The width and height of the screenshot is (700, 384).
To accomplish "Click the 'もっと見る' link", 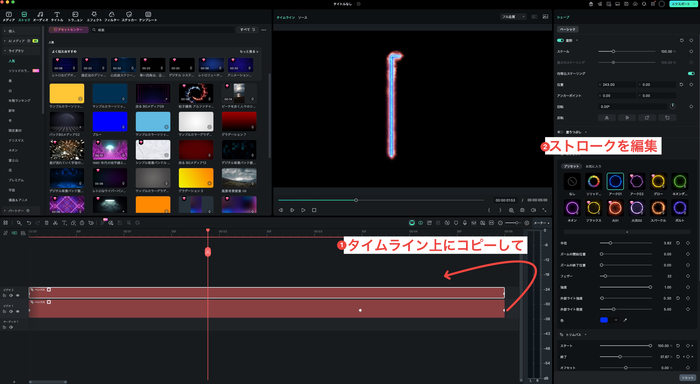I will click(x=249, y=52).
